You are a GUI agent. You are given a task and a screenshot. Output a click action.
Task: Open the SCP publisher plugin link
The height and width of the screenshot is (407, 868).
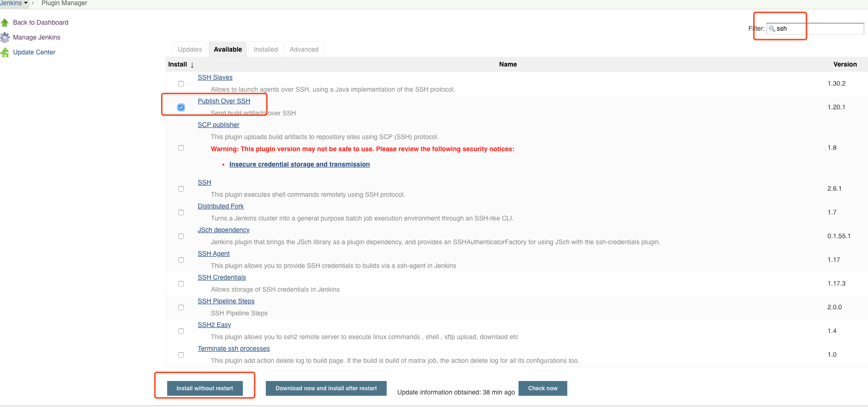218,125
